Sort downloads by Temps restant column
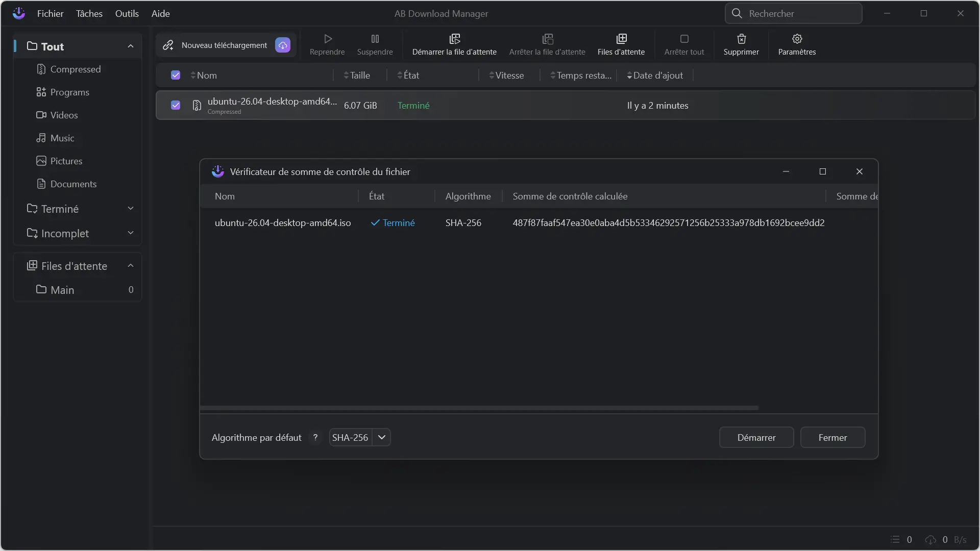980x551 pixels. pyautogui.click(x=581, y=76)
